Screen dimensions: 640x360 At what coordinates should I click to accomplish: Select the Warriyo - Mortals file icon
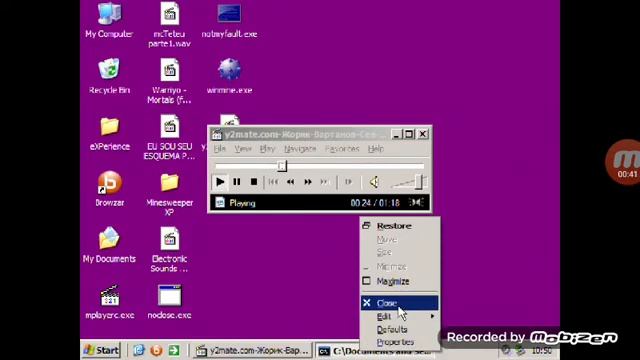(x=169, y=81)
